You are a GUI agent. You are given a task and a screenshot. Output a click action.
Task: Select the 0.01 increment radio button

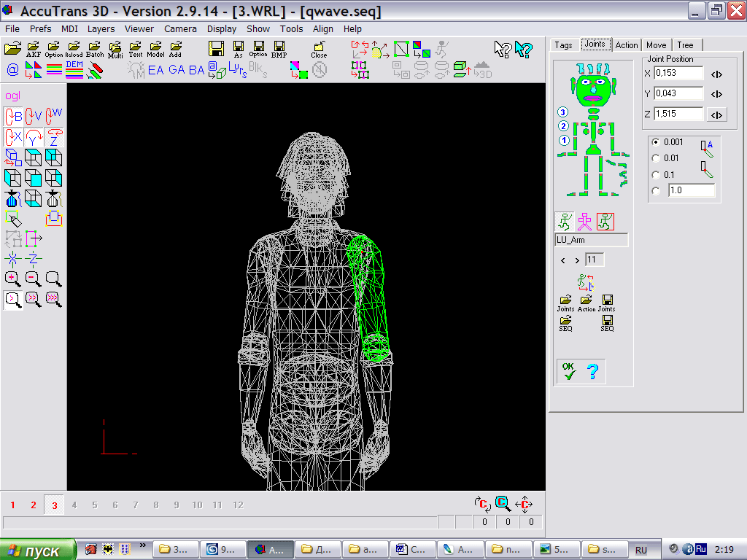[656, 158]
